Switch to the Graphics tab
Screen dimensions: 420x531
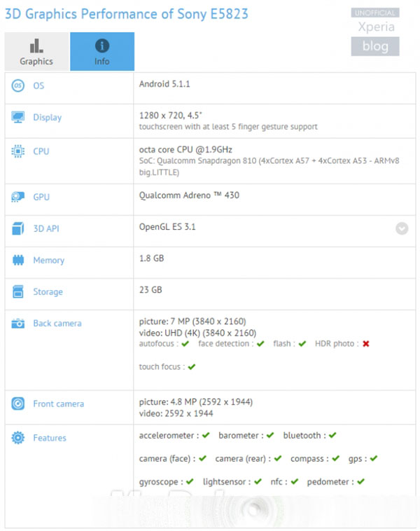click(36, 51)
